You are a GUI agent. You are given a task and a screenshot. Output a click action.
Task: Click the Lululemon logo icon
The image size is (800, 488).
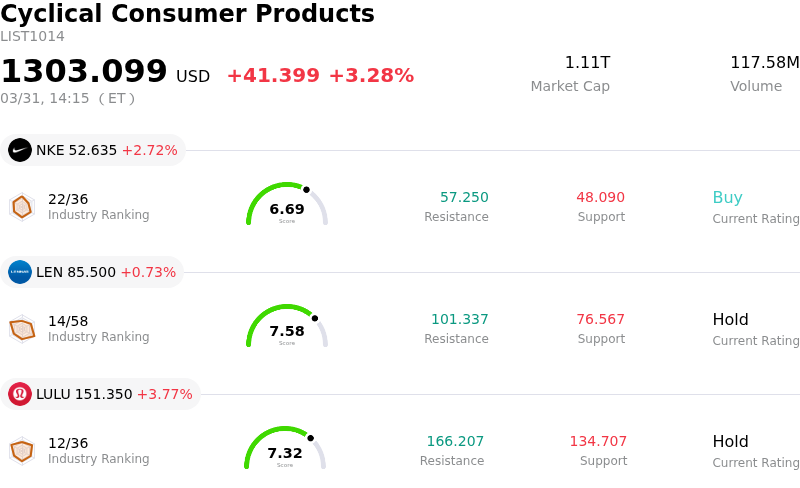pos(20,394)
